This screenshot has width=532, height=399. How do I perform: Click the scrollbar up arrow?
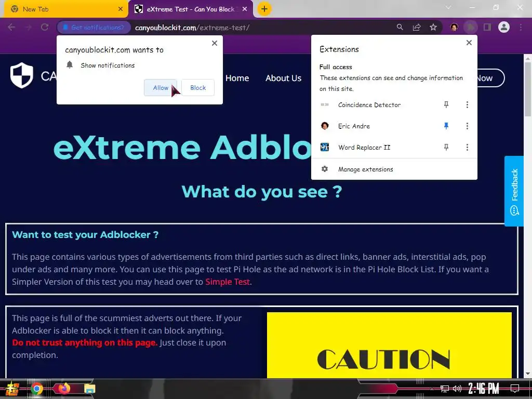528,58
